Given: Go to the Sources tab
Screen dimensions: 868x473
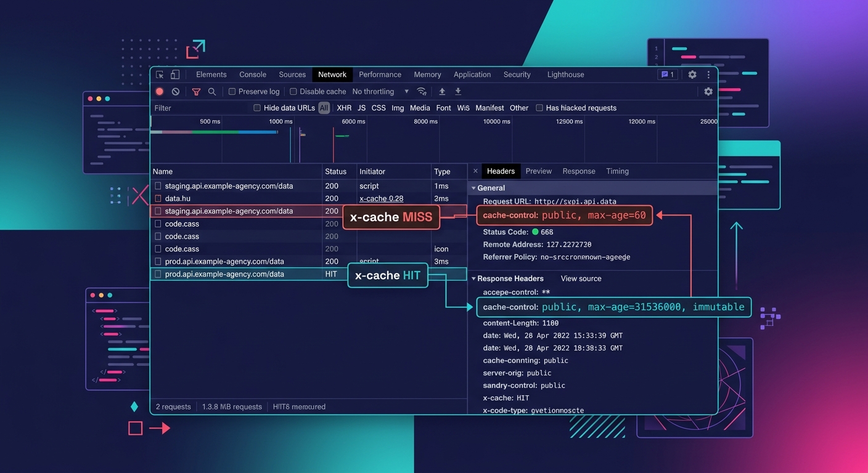Looking at the screenshot, I should click(292, 75).
